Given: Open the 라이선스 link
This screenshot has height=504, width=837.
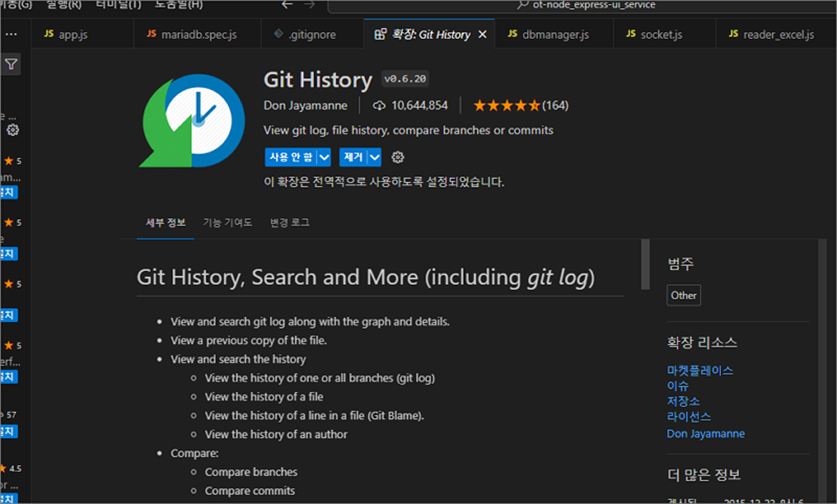Looking at the screenshot, I should (689, 416).
